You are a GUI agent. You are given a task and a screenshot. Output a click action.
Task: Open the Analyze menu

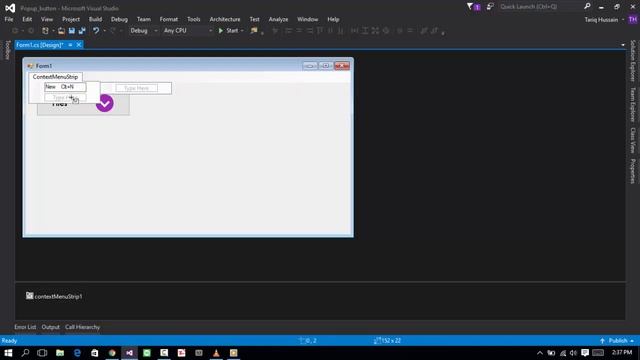tap(278, 19)
